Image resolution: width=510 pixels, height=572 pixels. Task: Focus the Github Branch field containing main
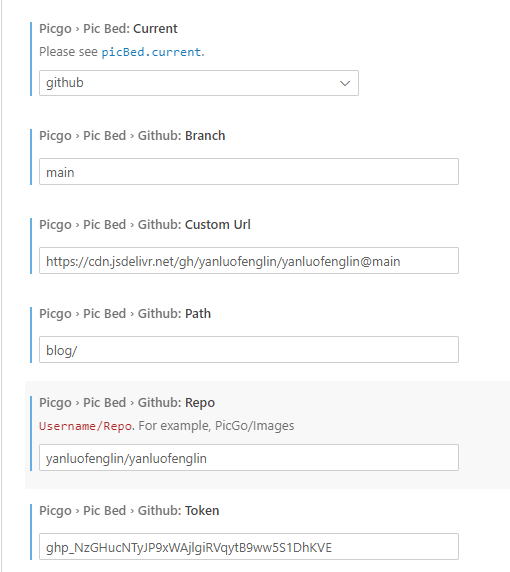pos(249,171)
